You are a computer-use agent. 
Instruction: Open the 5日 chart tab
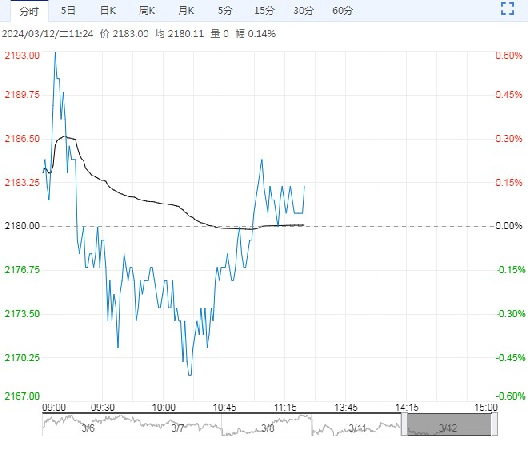click(68, 11)
